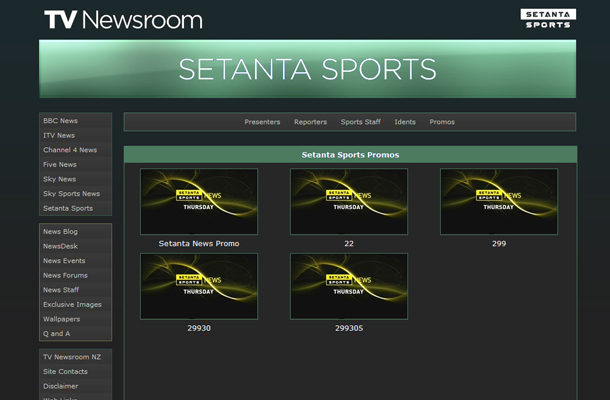The width and height of the screenshot is (610, 400).
Task: Click the 'Setanta News Promo' caption
Action: coord(199,244)
